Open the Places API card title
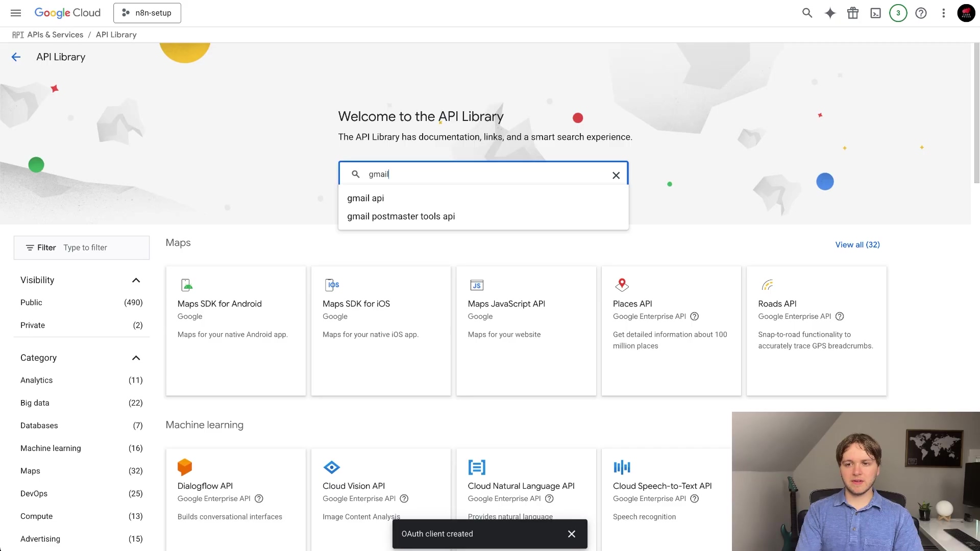Viewport: 980px width, 551px height. tap(632, 304)
